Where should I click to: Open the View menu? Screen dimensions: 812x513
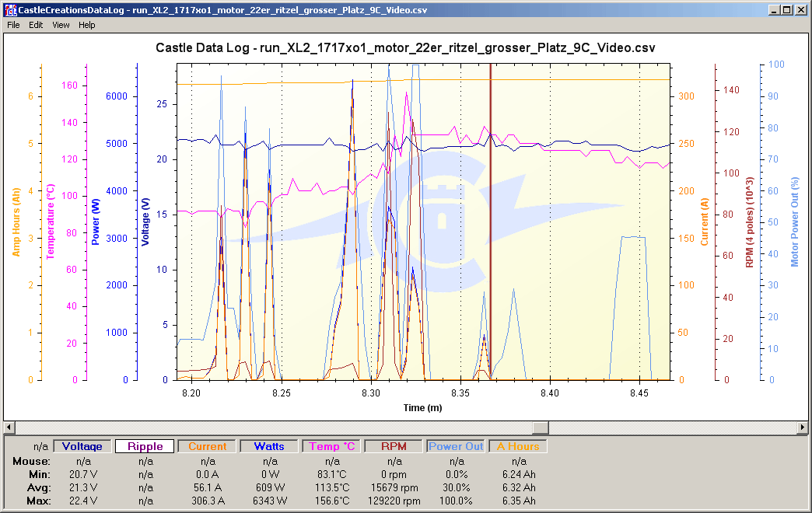(61, 25)
